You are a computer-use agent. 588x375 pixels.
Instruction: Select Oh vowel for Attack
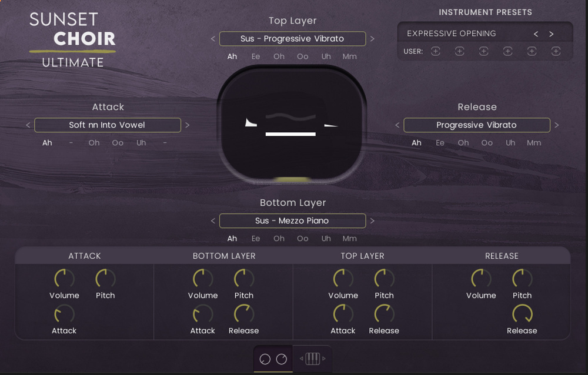pyautogui.click(x=94, y=143)
